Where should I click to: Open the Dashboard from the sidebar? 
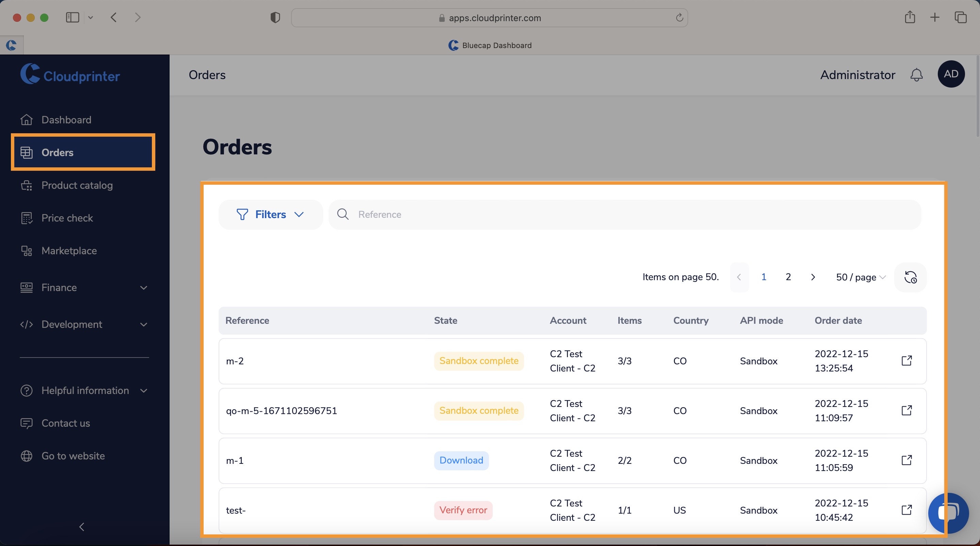point(66,120)
